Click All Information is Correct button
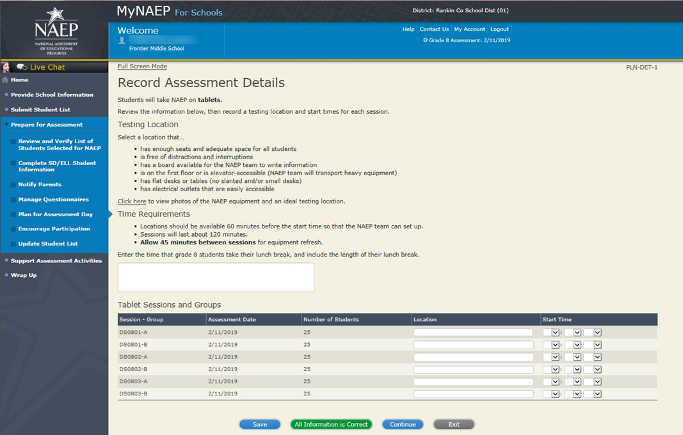The height and width of the screenshot is (435, 683). pyautogui.click(x=329, y=424)
